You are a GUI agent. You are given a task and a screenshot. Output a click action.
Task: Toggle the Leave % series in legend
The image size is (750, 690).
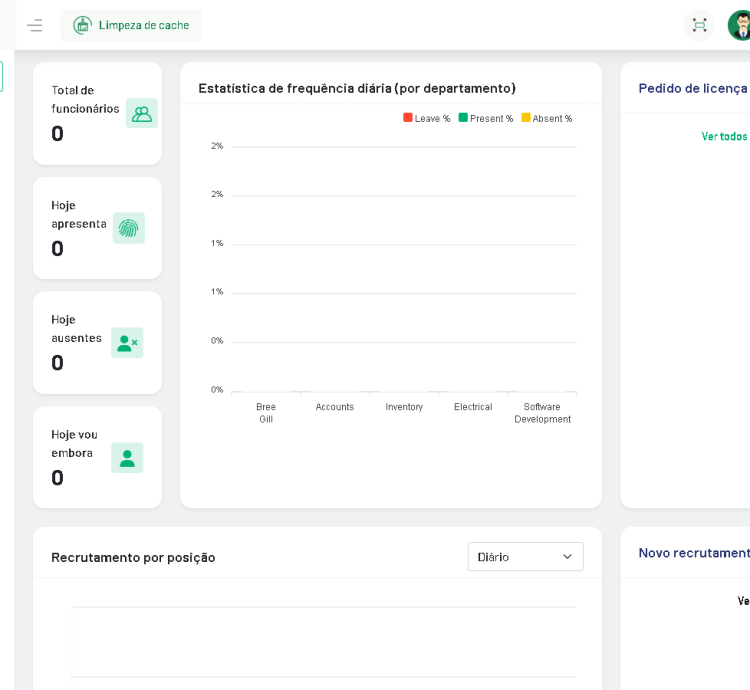pos(427,118)
